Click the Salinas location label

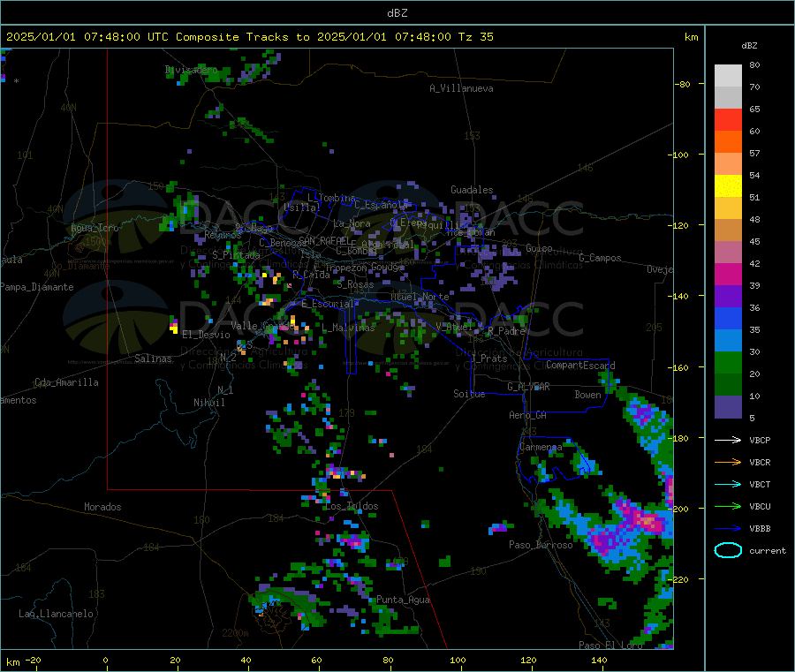153,359
